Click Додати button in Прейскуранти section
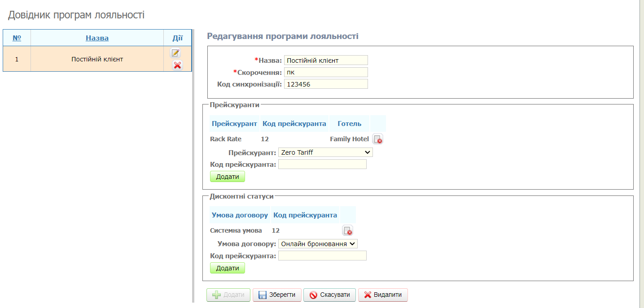644x308 pixels. click(x=228, y=177)
